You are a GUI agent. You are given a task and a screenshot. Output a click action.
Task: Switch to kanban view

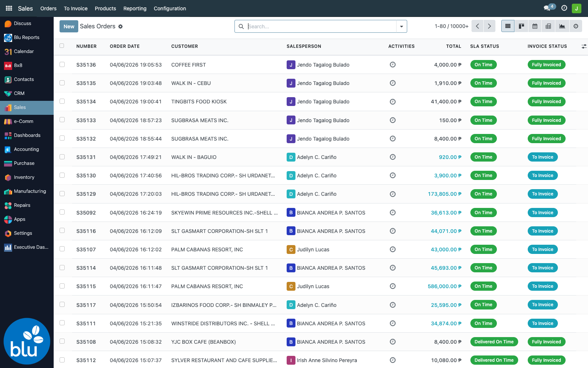521,26
